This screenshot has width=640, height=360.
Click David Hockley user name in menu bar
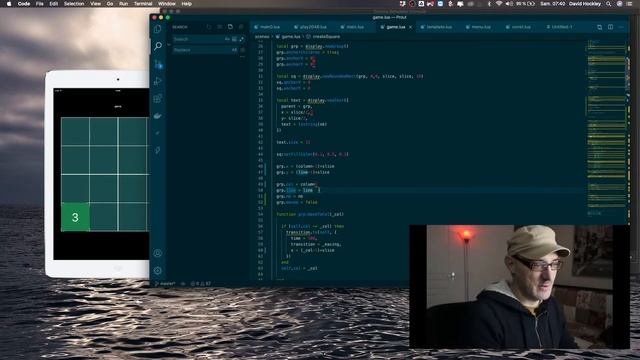click(x=585, y=4)
